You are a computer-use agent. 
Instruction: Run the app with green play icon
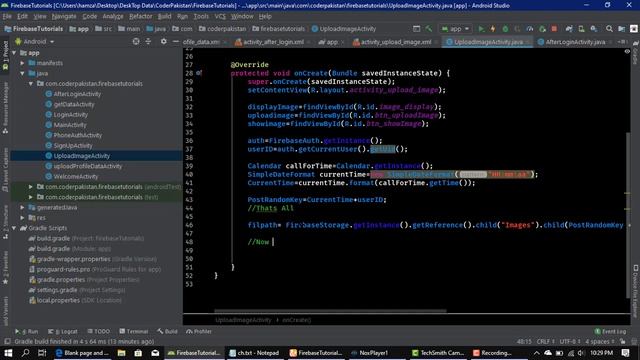point(481,29)
